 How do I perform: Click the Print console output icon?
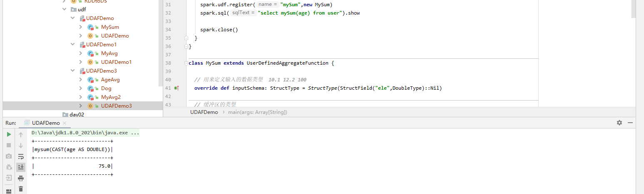tap(21, 178)
